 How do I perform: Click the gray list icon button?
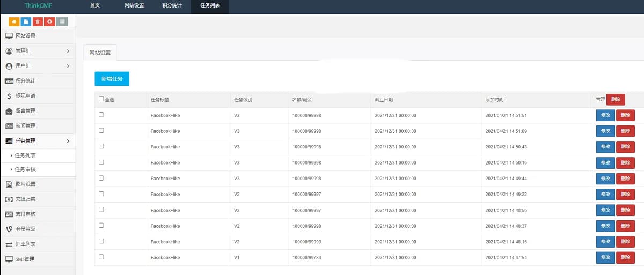(x=62, y=22)
